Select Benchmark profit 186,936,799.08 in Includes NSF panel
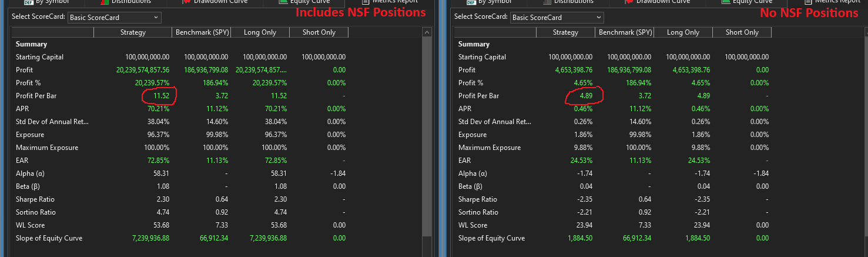 click(206, 70)
